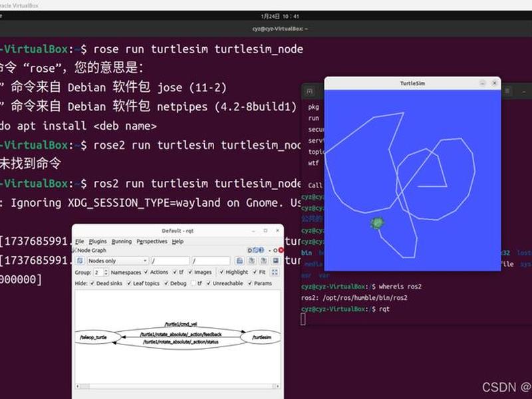Click the Default - rqt window title
Screen dimensions: 532x399
coord(178,231)
